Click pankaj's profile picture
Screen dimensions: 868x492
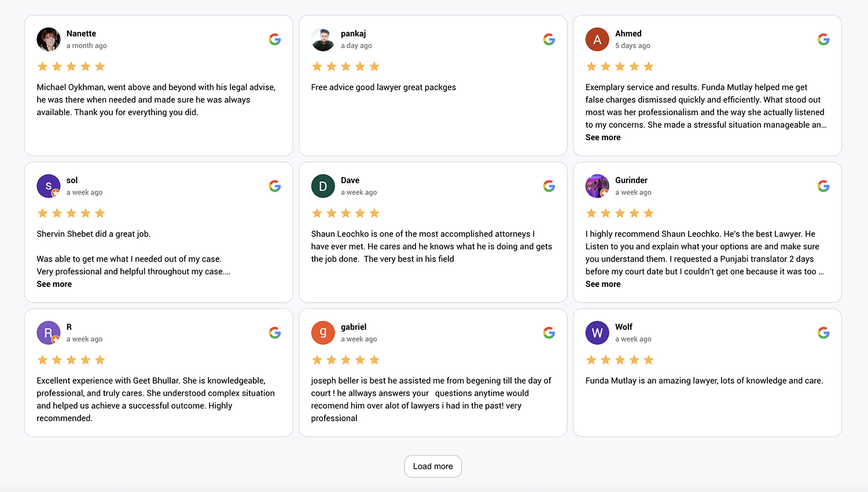click(323, 39)
